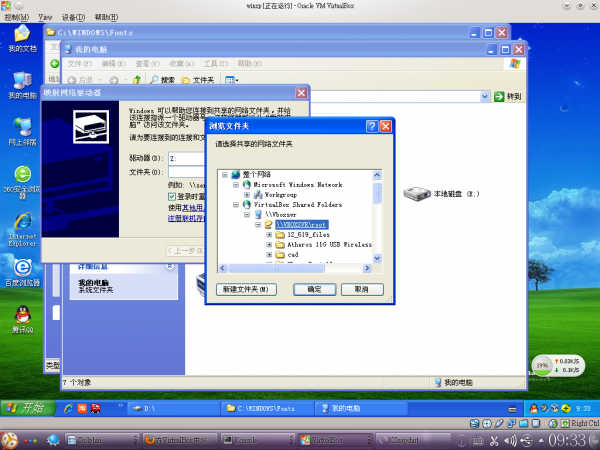Switch to D:\ window in XP taskbar
600x450 pixels.
click(173, 408)
